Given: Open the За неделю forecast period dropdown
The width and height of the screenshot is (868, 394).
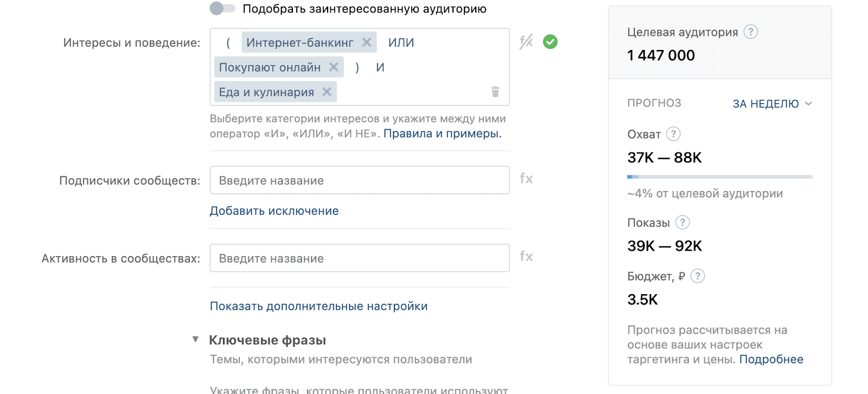Looking at the screenshot, I should pos(773,104).
